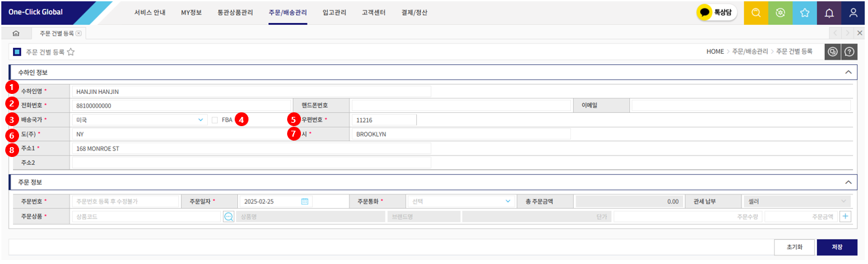Click the help question mark icon
Screen dimensions: 868x264
click(x=850, y=52)
